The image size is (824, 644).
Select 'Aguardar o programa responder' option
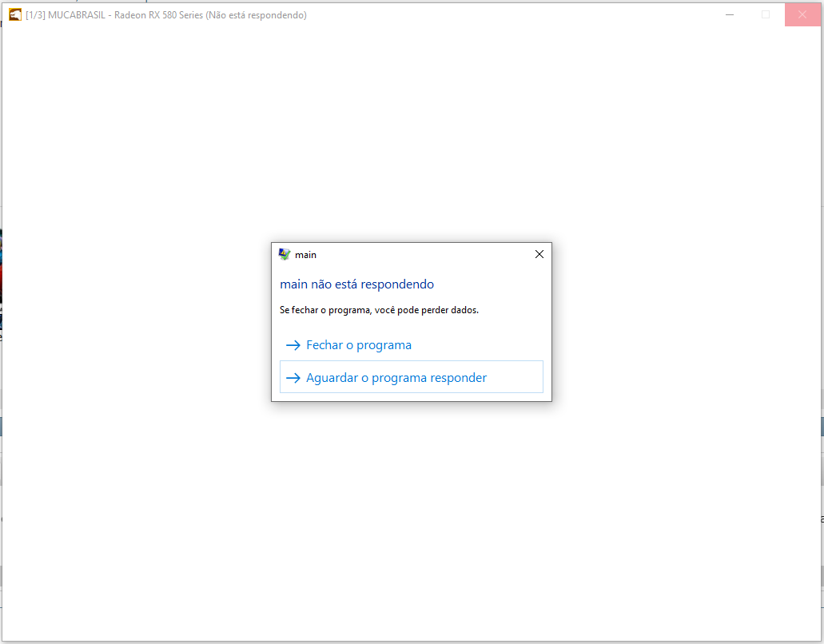(396, 378)
